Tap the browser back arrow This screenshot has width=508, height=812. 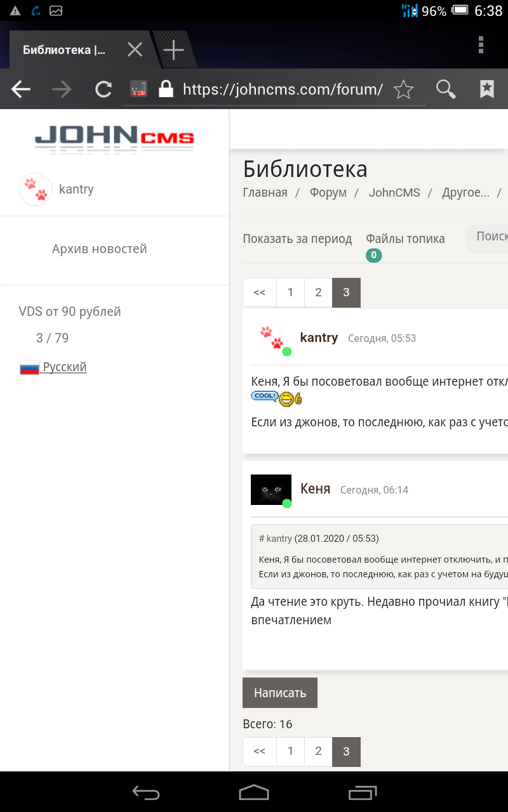[x=21, y=89]
